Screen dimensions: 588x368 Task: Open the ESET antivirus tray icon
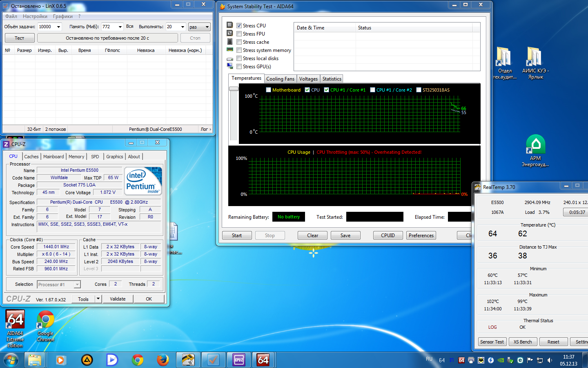[520, 360]
